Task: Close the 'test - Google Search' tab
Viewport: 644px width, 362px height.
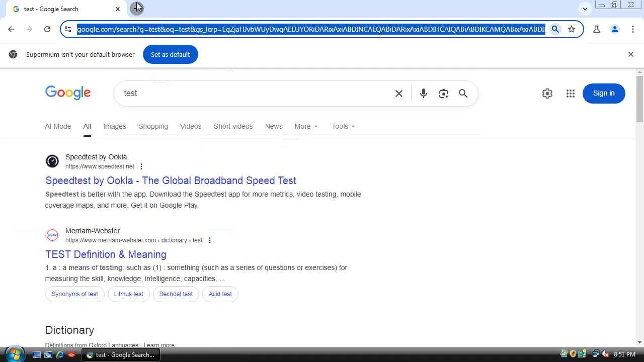Action: click(x=118, y=9)
